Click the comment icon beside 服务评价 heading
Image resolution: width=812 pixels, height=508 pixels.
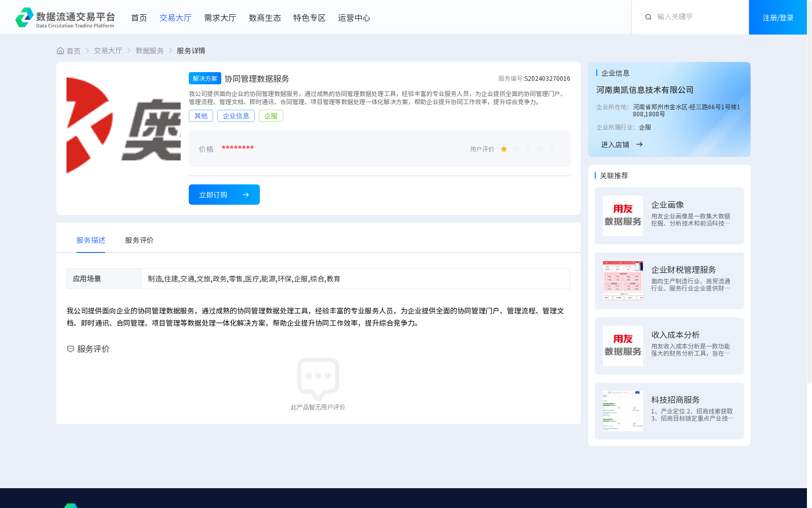pos(71,349)
